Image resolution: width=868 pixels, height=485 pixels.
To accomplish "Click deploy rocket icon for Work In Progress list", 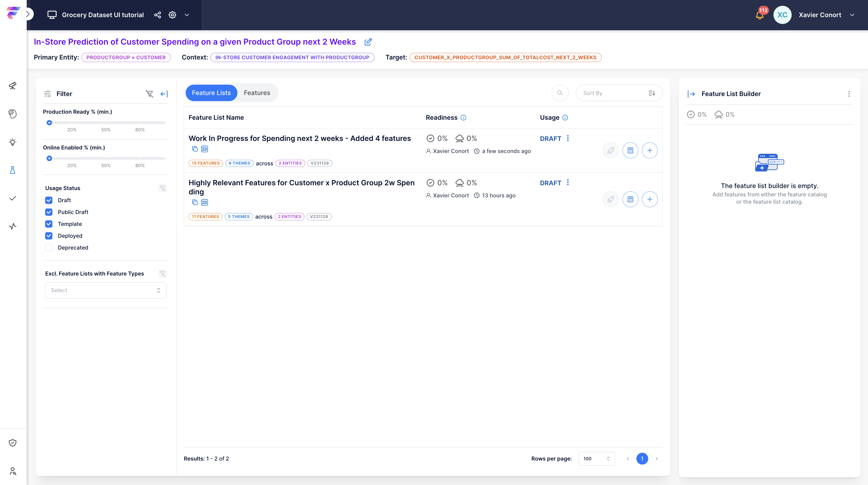I will [611, 150].
